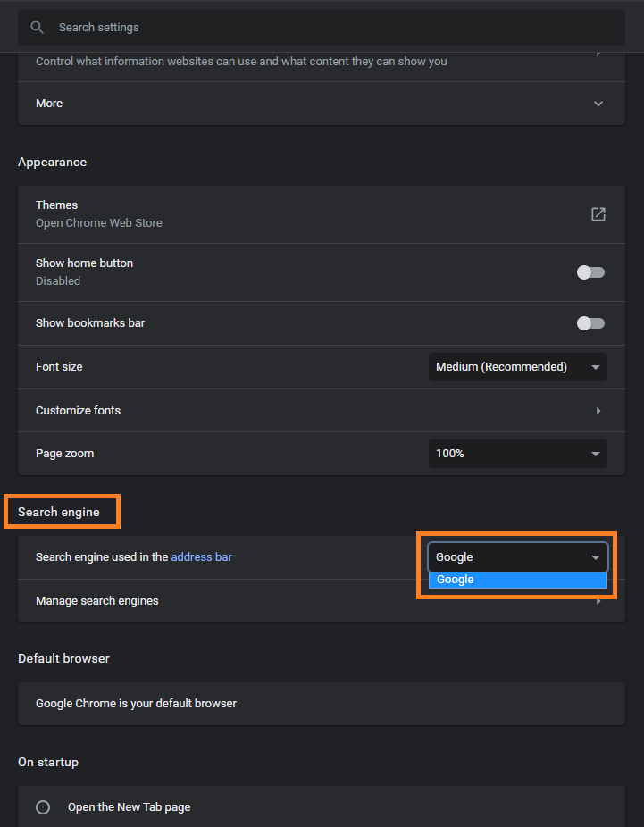
Task: Turn on Show bookmarks bar toggle
Action: 590,323
